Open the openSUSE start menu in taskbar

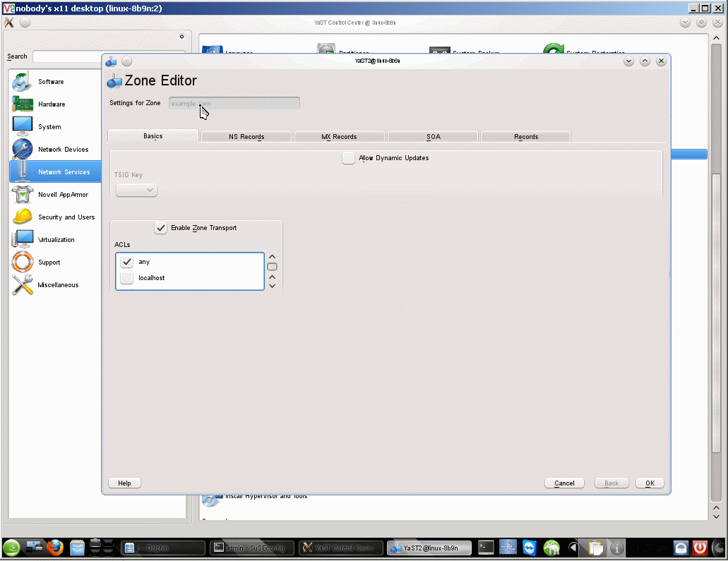[11, 548]
